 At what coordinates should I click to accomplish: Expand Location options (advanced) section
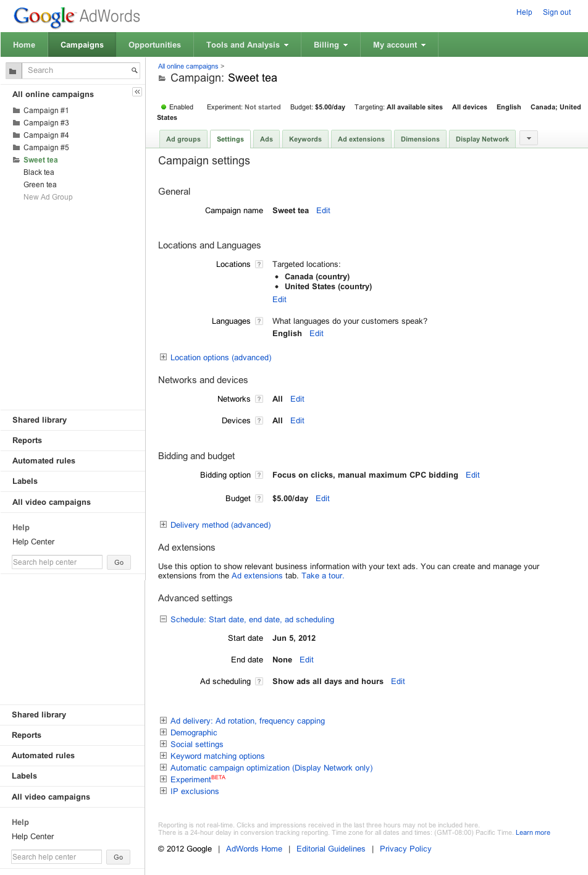coord(164,357)
